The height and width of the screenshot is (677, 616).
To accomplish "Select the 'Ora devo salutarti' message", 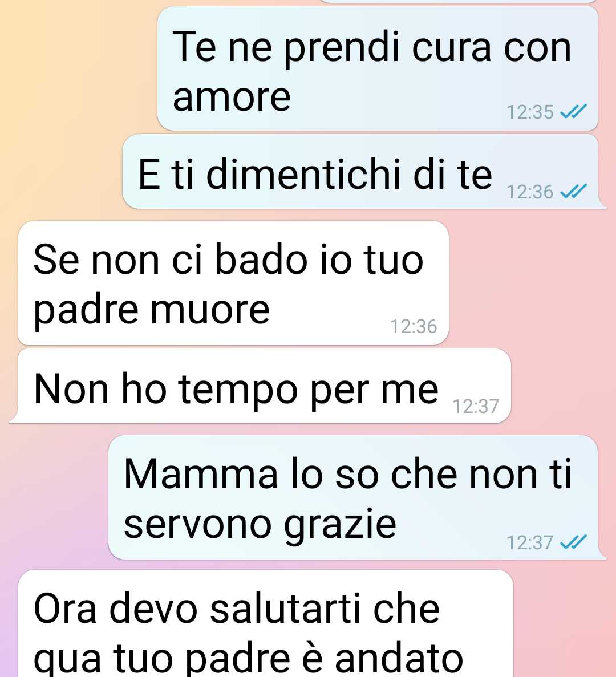I will 265,623.
